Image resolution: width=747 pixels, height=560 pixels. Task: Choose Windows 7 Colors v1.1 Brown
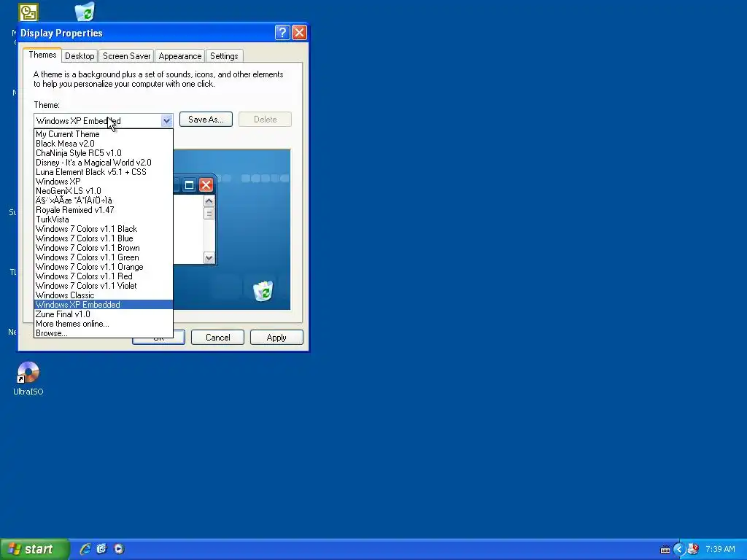(104, 248)
